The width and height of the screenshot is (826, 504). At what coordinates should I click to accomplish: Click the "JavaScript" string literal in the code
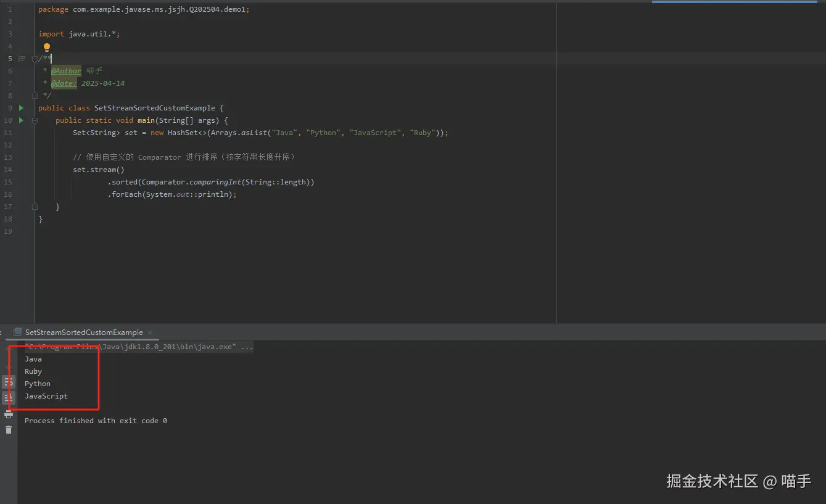coord(375,133)
